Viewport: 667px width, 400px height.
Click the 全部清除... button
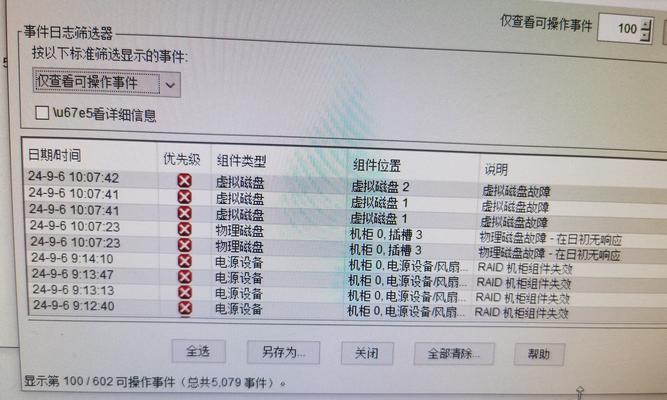[454, 354]
